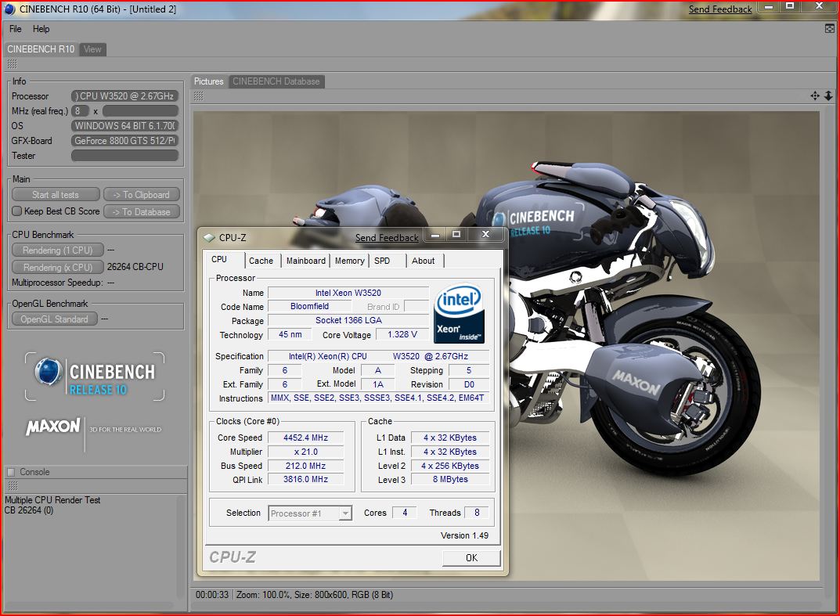The width and height of the screenshot is (840, 616).
Task: Click Rendering (x CPU) button
Action: tap(58, 267)
